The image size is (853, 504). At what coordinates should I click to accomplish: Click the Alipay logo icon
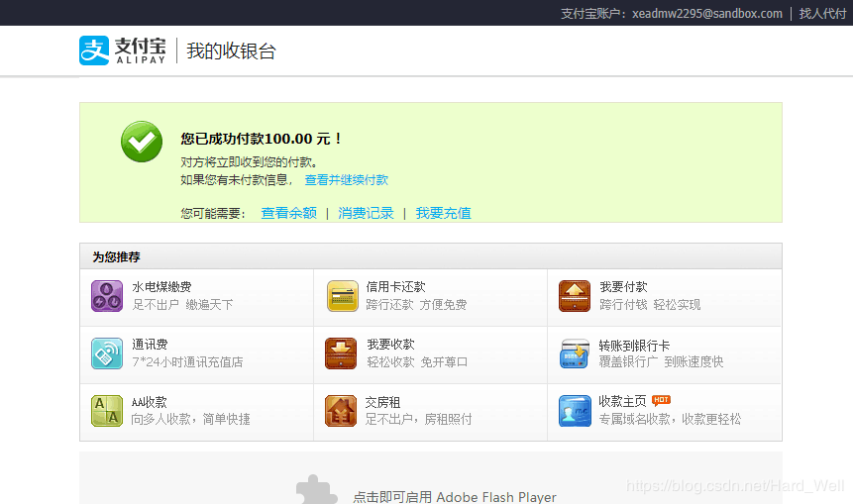tap(94, 50)
